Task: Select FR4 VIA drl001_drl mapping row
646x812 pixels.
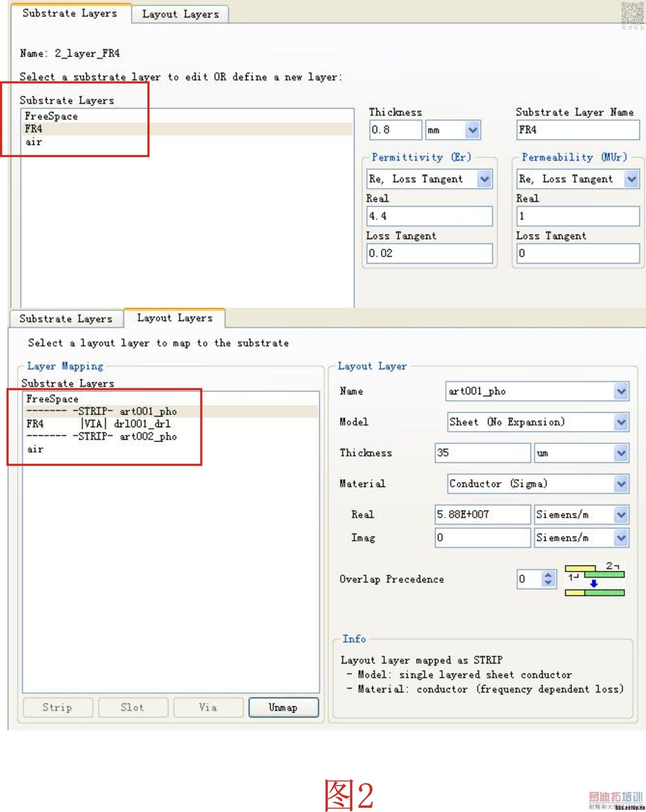Action: coord(171,424)
